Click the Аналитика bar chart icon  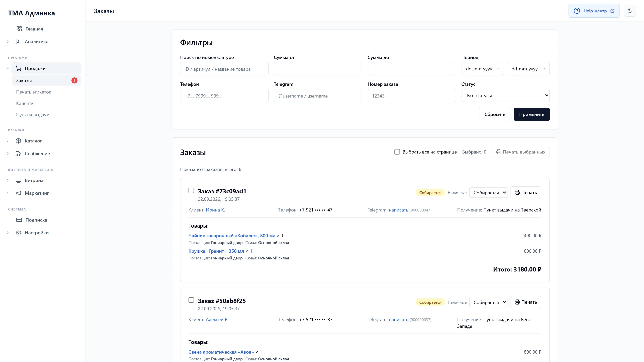click(18, 41)
